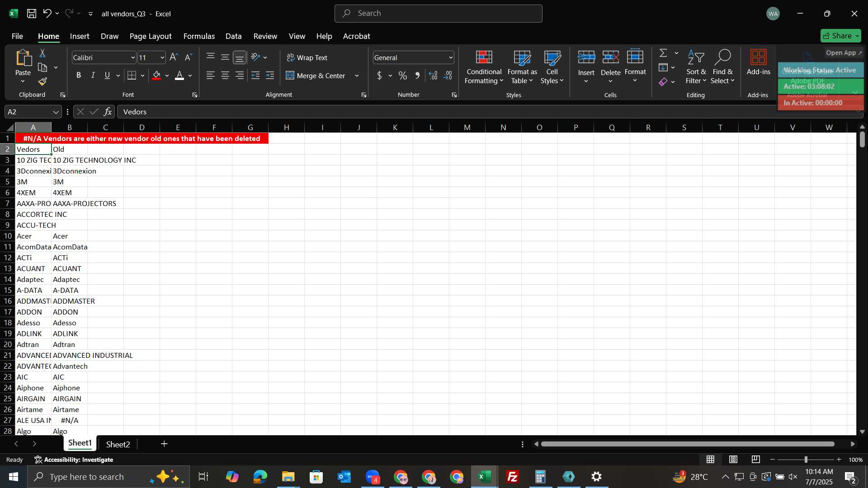Decrease indent in Alignment group

(x=255, y=75)
